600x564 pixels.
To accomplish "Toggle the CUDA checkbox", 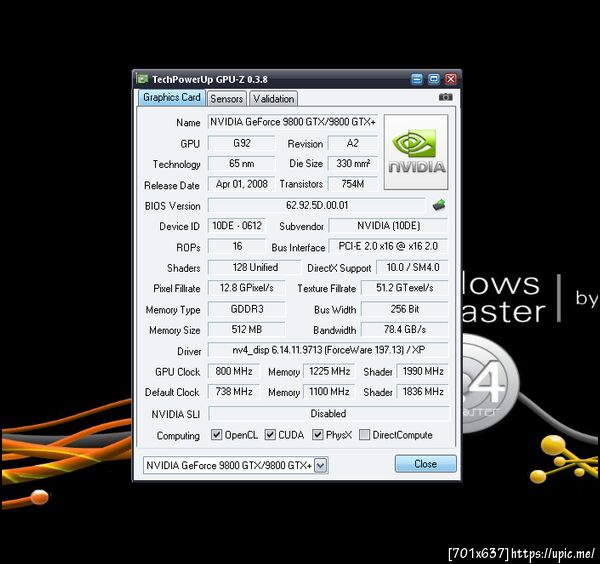I will point(270,434).
